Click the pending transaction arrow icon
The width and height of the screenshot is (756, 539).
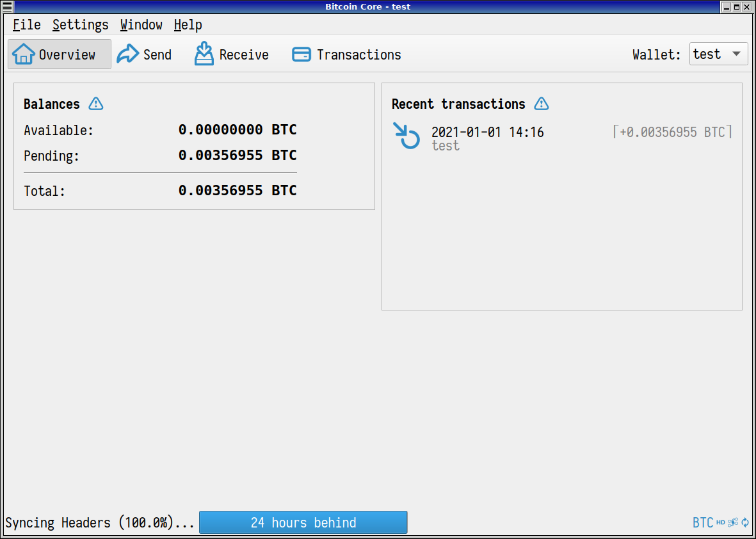tap(406, 136)
